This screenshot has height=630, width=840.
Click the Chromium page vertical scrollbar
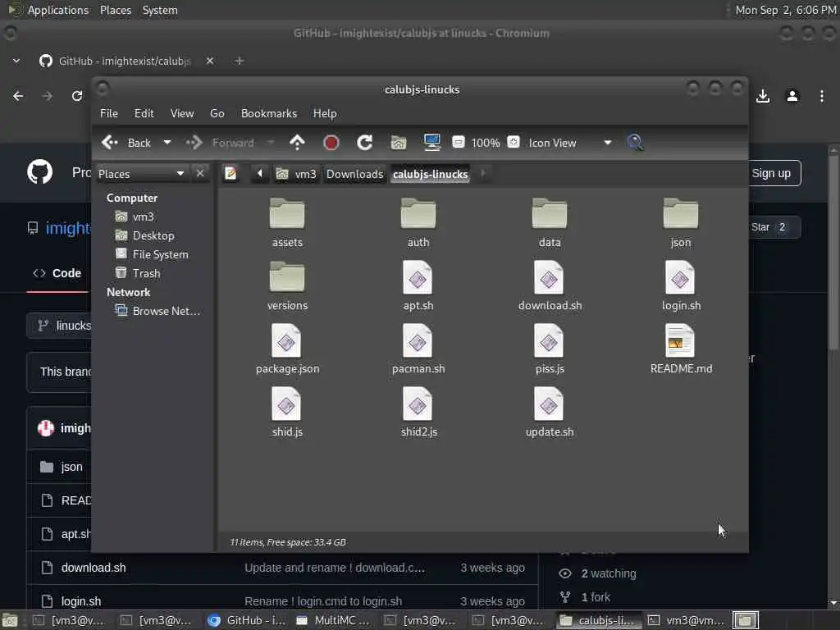[x=833, y=252]
